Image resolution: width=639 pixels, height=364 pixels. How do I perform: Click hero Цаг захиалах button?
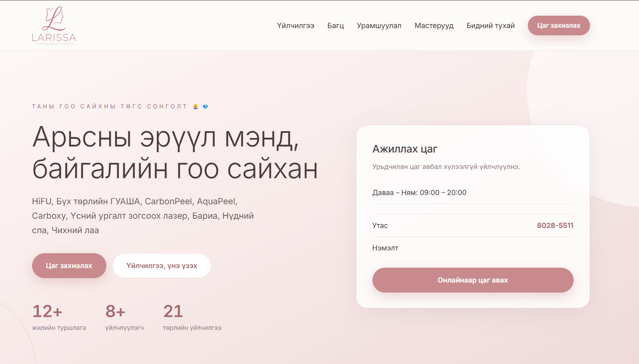point(69,266)
